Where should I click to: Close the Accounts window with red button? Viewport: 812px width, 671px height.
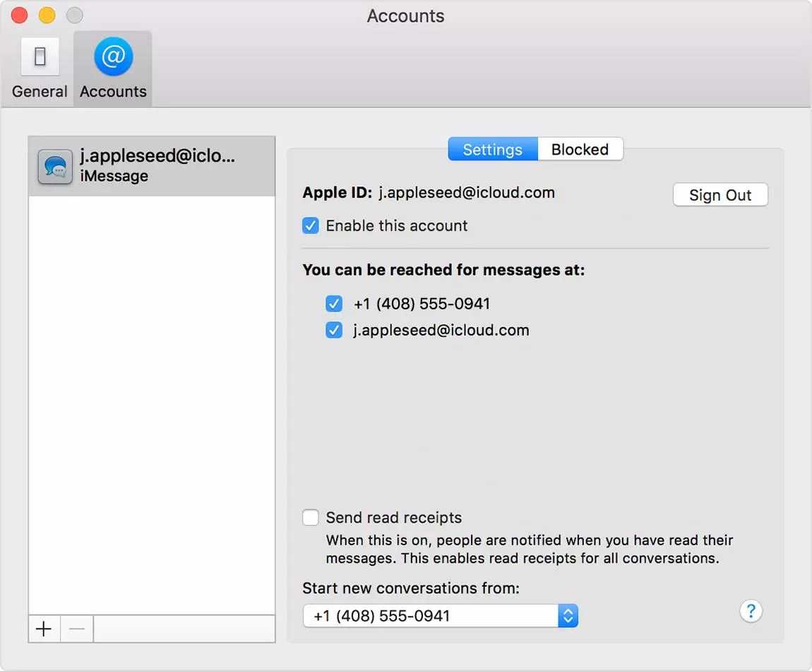point(19,16)
